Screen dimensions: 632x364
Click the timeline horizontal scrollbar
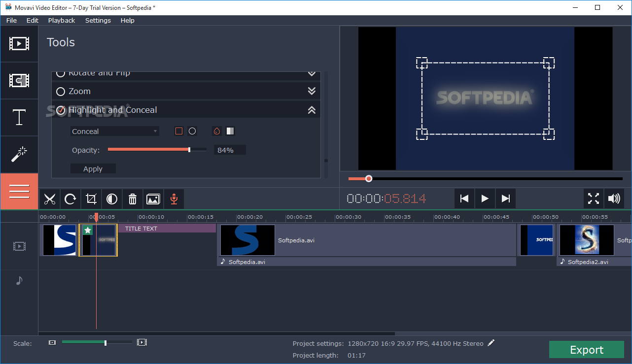(x=217, y=333)
